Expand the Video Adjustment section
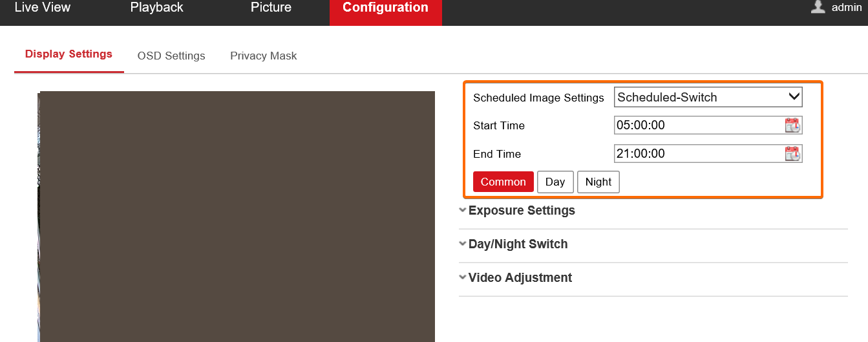This screenshot has width=868, height=342. tap(519, 278)
